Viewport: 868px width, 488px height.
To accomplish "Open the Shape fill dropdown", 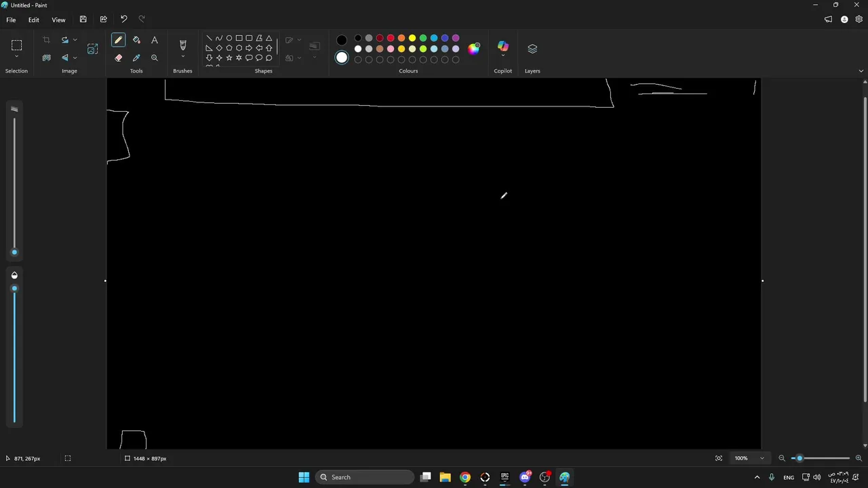I will (293, 58).
